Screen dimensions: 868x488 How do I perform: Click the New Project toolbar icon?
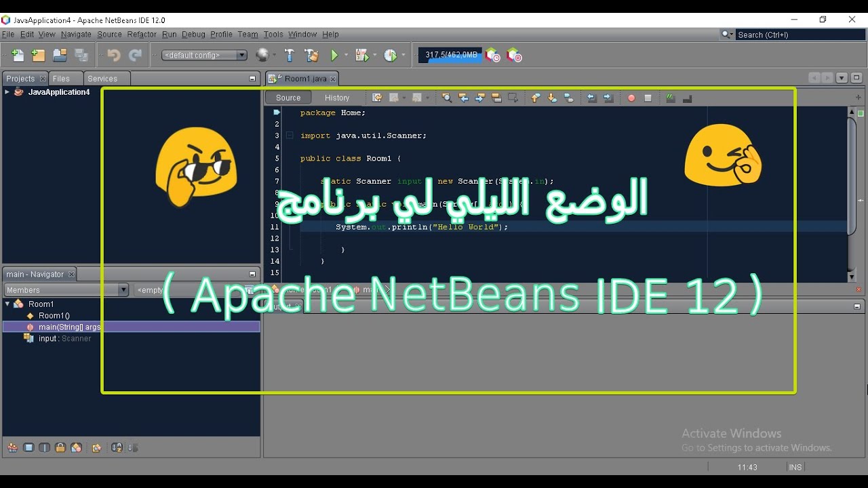(x=39, y=56)
